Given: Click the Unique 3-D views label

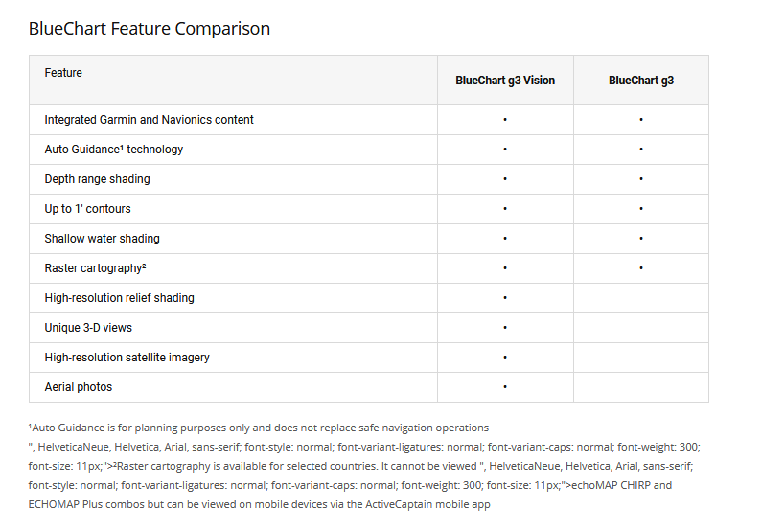Looking at the screenshot, I should point(88,328).
